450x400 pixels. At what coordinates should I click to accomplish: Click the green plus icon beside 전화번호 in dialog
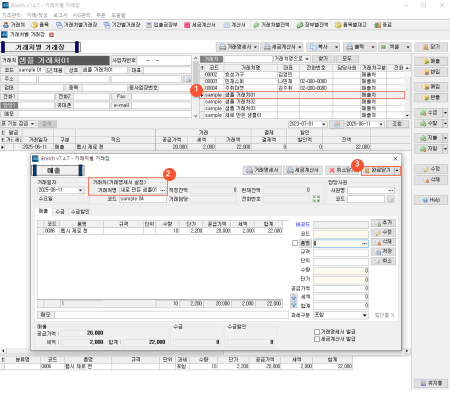[x=316, y=199]
